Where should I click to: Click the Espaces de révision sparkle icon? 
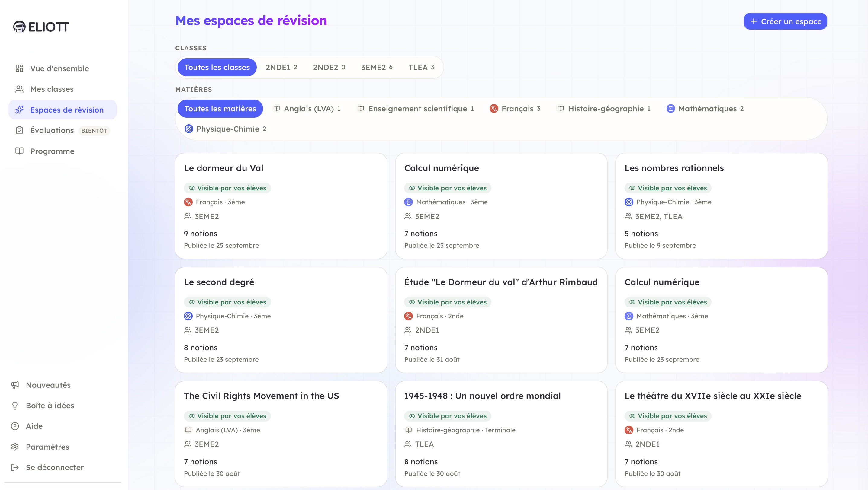point(20,110)
